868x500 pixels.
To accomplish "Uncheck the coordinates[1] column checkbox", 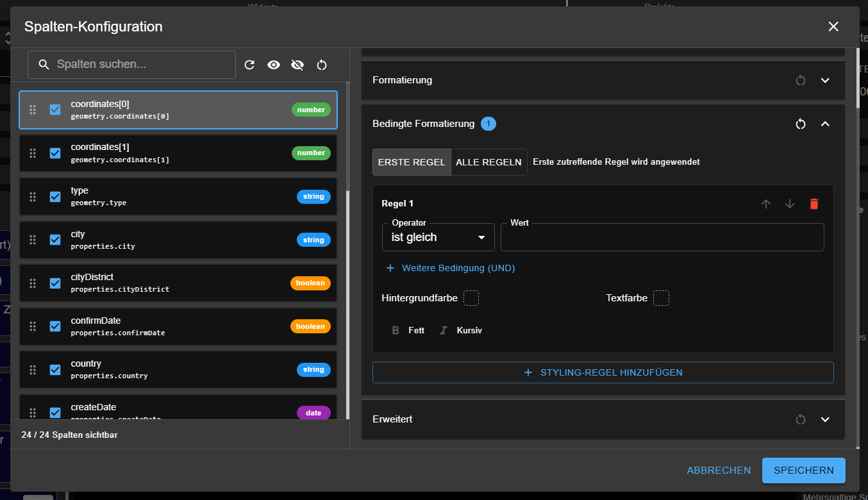I will click(55, 153).
